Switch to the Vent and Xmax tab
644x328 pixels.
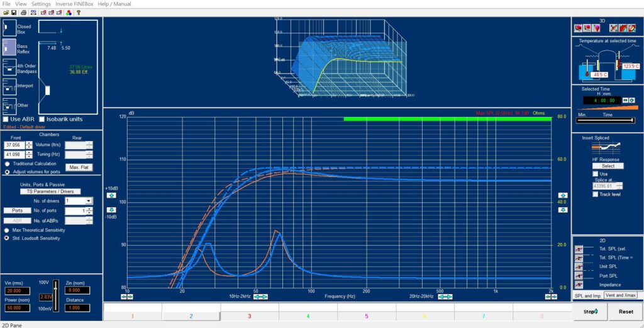pyautogui.click(x=620, y=295)
